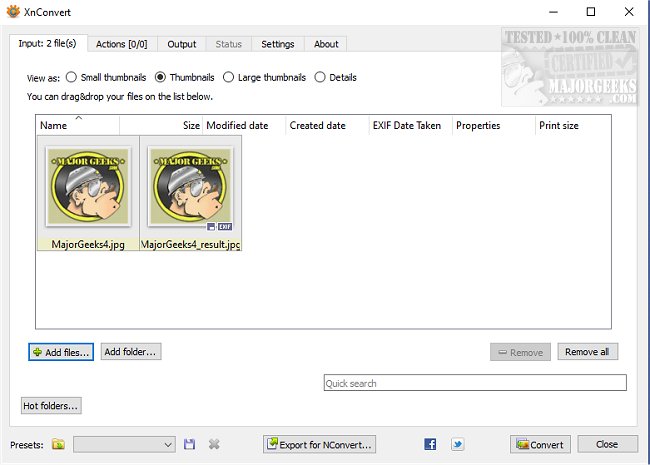The image size is (650, 465).
Task: Sort by Size column header
Action: pyautogui.click(x=161, y=125)
